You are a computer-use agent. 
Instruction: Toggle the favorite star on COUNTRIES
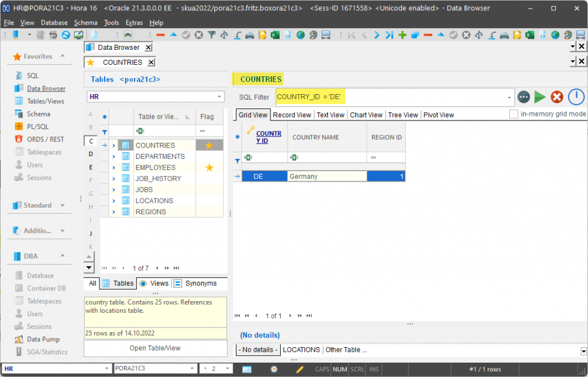(x=209, y=145)
